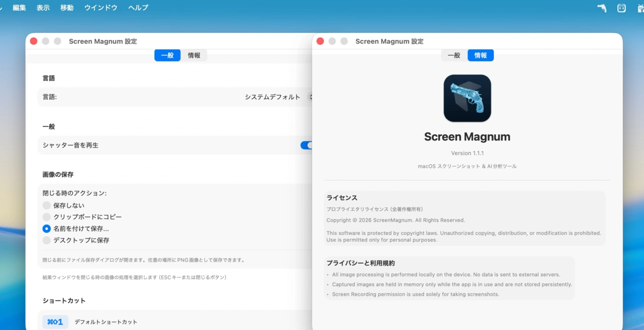Select the クリップボードにコピー radio button
The width and height of the screenshot is (644, 330).
[46, 217]
